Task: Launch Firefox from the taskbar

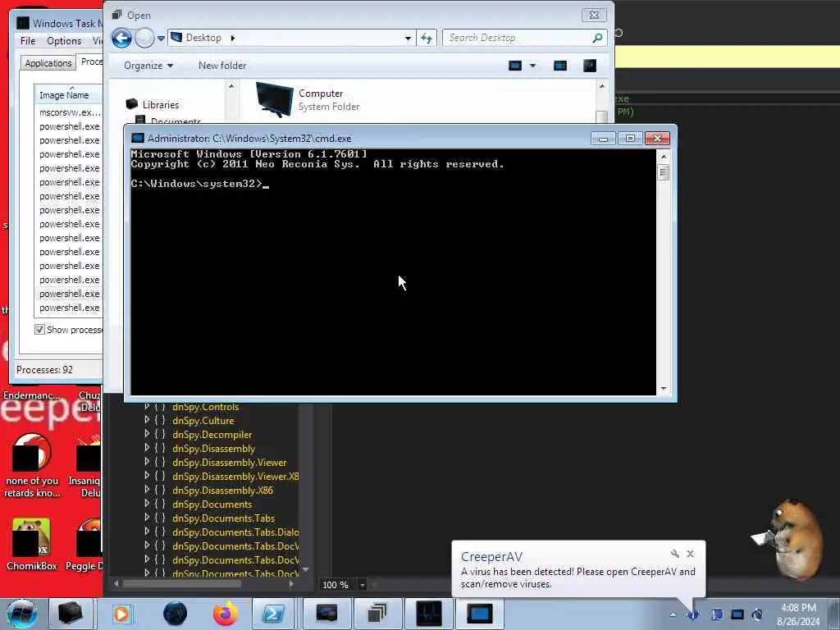Action: 226,614
